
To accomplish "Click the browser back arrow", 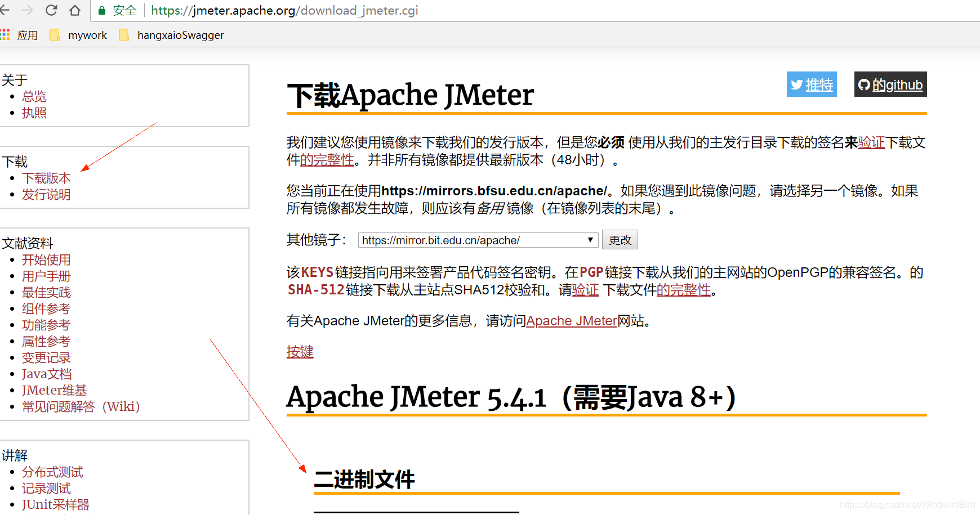I will [x=5, y=10].
